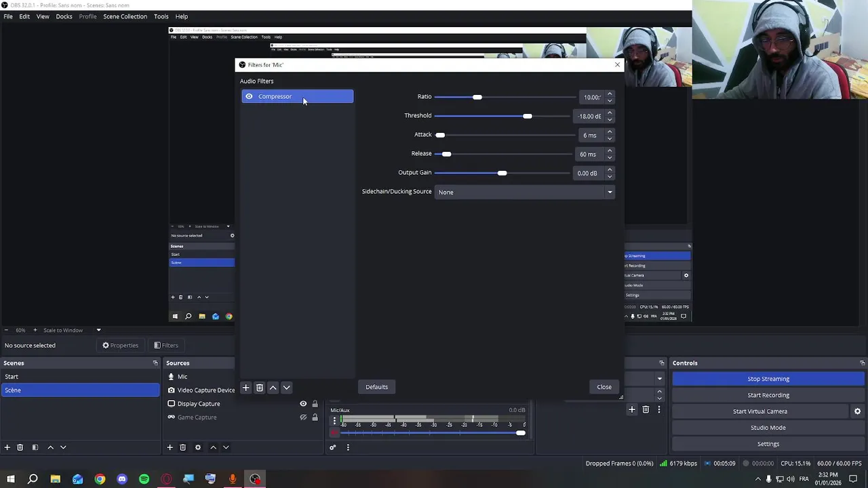The height and width of the screenshot is (488, 868).
Task: Click Defaults in the Filters dialog
Action: coord(376,387)
